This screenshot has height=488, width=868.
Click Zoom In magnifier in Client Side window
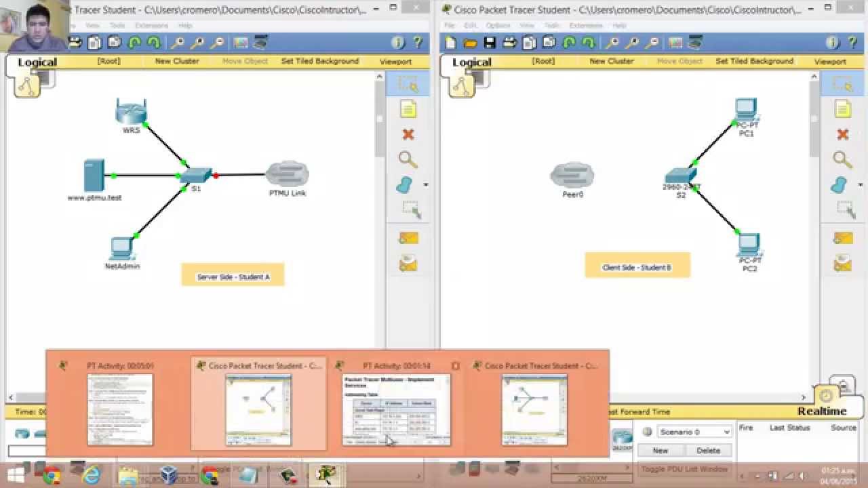(612, 43)
